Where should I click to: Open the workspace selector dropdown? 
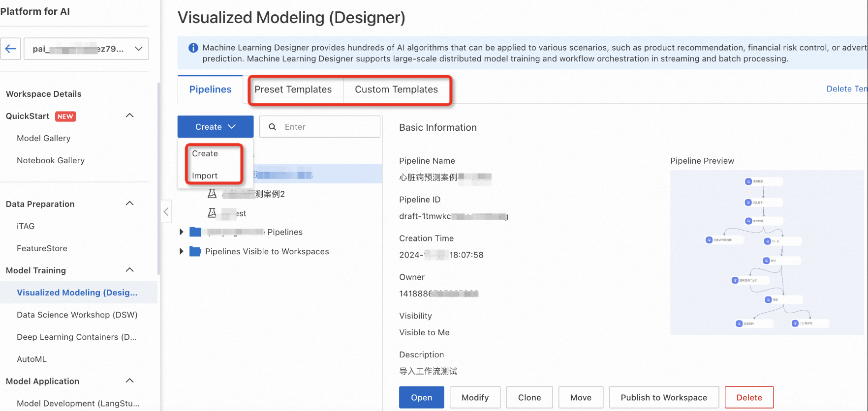(86, 49)
